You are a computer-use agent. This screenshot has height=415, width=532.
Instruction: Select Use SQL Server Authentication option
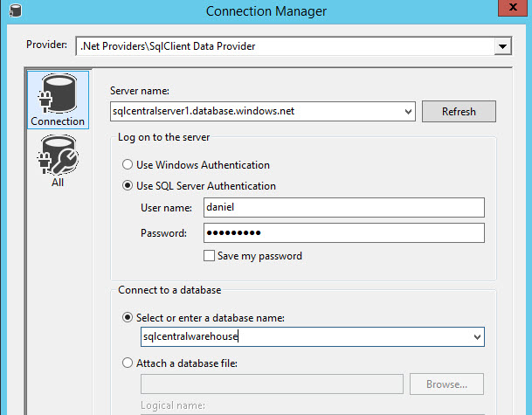click(128, 186)
